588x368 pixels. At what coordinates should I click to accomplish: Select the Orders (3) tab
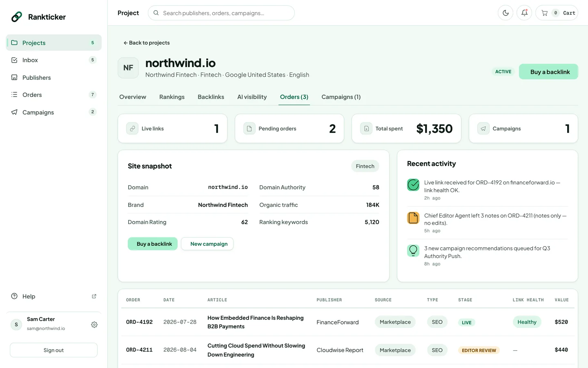[x=294, y=97]
